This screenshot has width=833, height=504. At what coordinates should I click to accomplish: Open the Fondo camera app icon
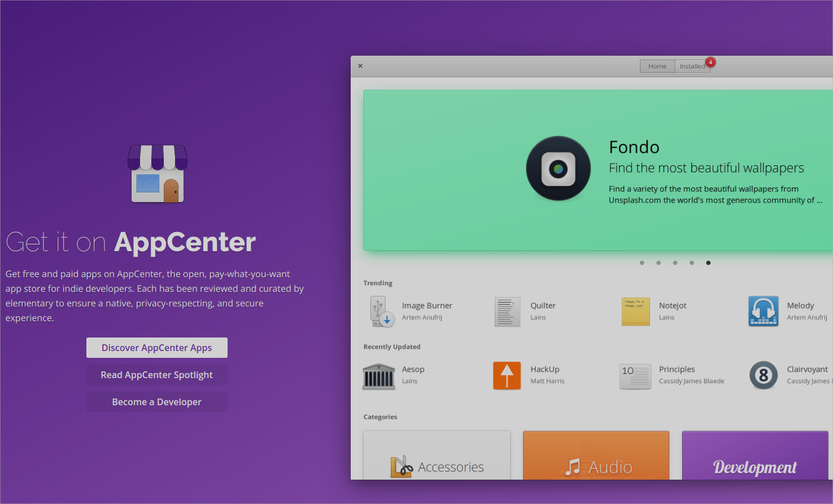(558, 168)
